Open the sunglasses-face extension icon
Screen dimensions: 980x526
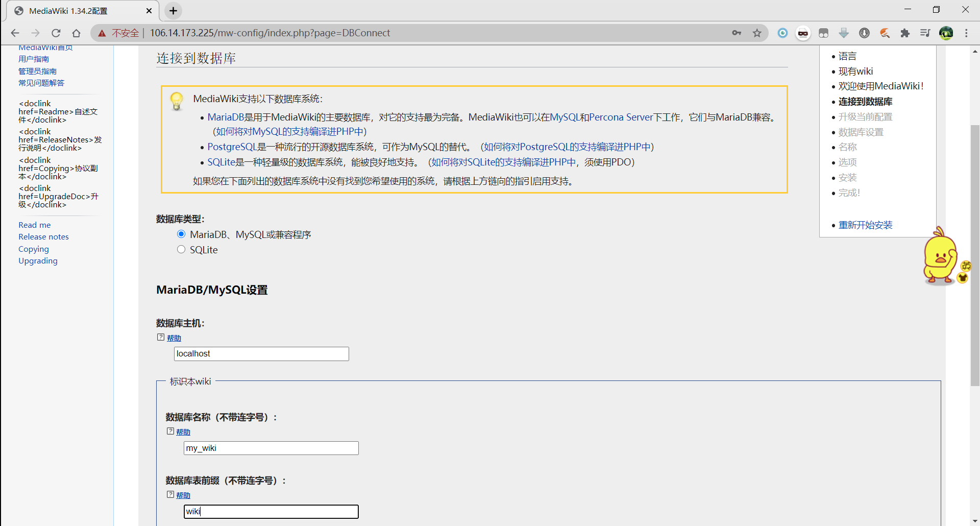(803, 33)
